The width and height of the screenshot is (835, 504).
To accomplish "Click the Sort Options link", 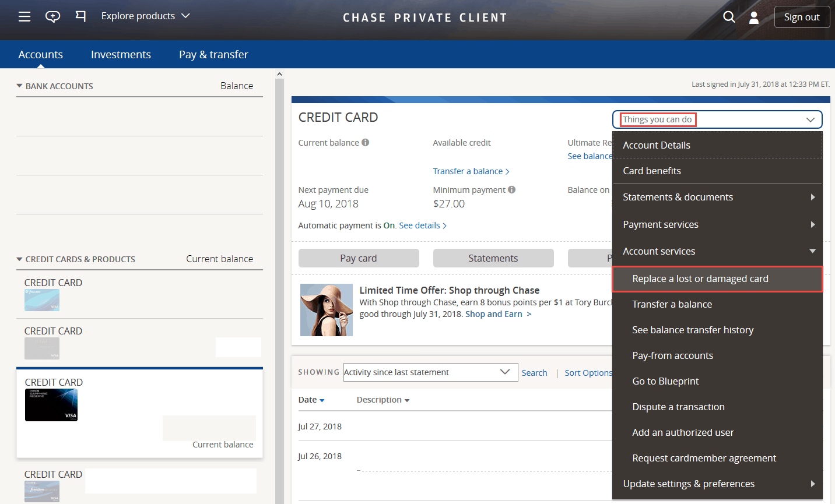I will pyautogui.click(x=588, y=373).
